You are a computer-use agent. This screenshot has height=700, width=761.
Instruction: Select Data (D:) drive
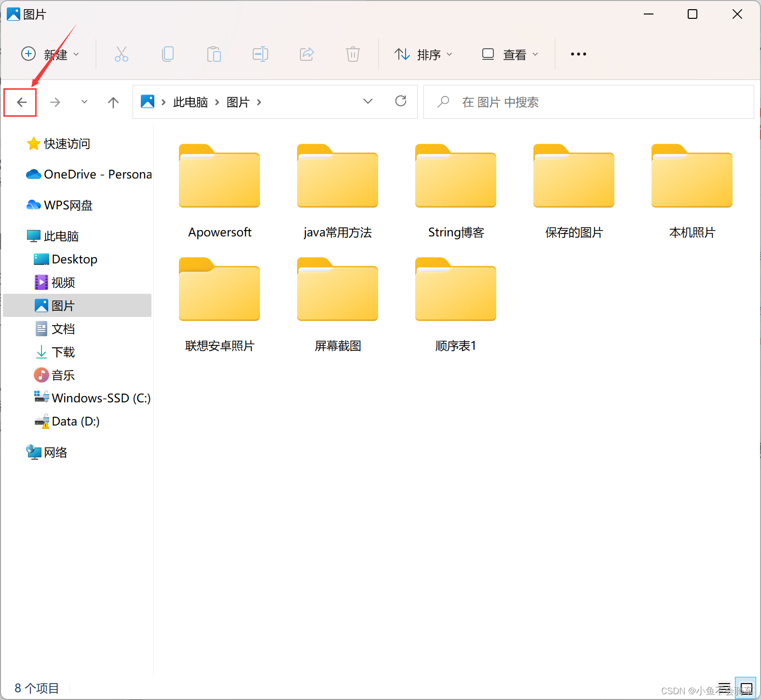76,421
